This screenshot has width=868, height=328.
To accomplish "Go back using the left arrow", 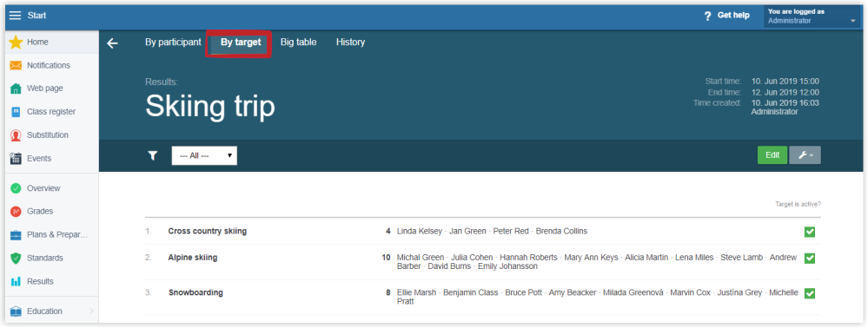I will click(112, 43).
